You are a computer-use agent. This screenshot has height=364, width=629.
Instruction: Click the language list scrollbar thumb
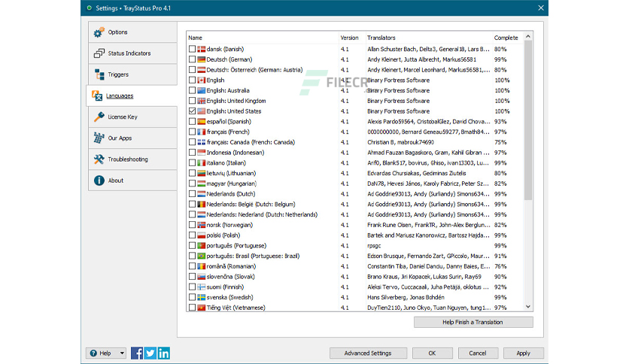pyautogui.click(x=528, y=120)
